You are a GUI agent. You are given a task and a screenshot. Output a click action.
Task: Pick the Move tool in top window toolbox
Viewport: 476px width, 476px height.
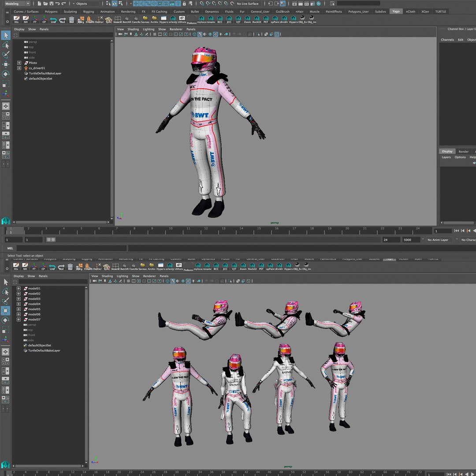pyautogui.click(x=6, y=64)
